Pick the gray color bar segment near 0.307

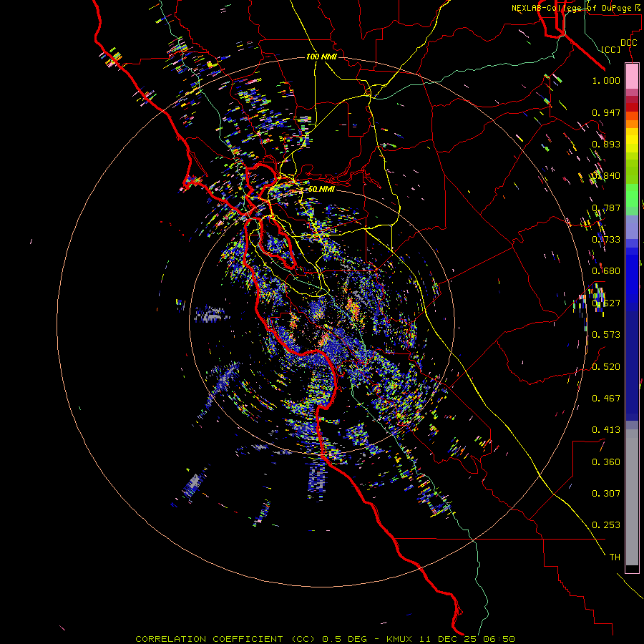(x=632, y=497)
